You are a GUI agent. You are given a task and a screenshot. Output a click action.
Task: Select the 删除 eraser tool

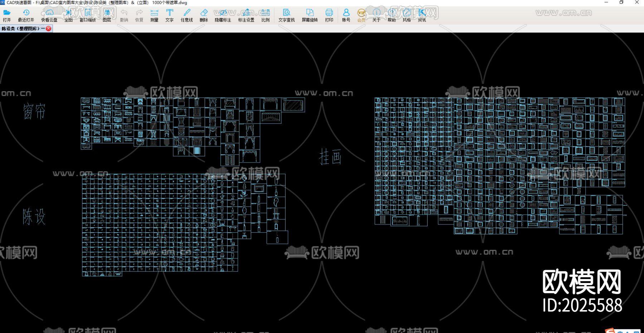(x=204, y=15)
